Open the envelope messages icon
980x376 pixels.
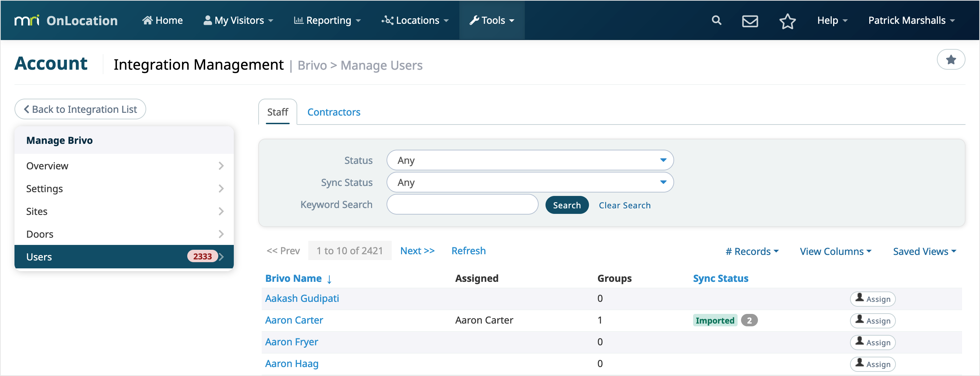click(750, 21)
